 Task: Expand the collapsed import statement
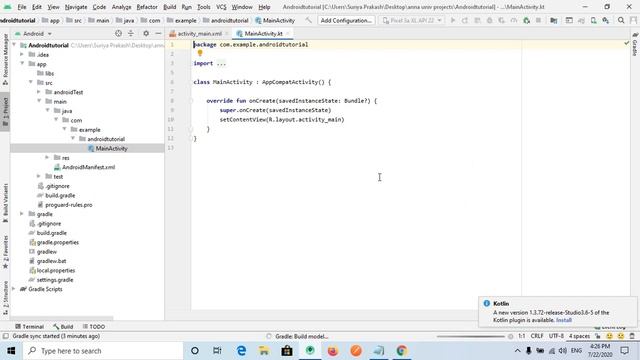[x=221, y=63]
